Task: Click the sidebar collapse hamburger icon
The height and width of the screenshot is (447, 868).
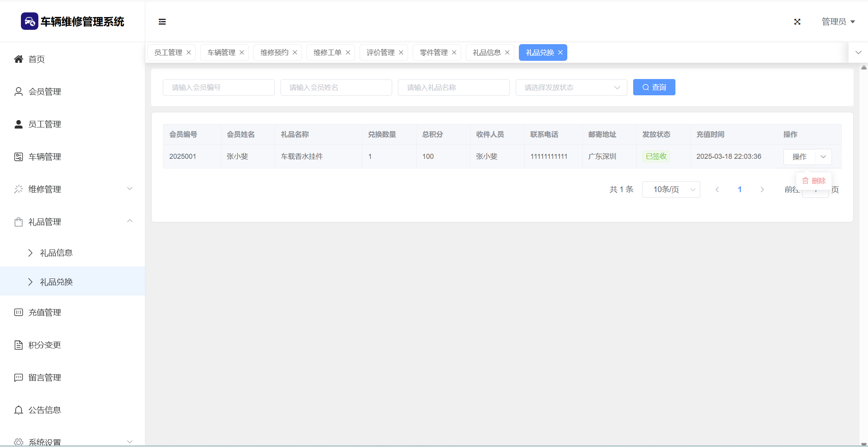Action: tap(162, 22)
